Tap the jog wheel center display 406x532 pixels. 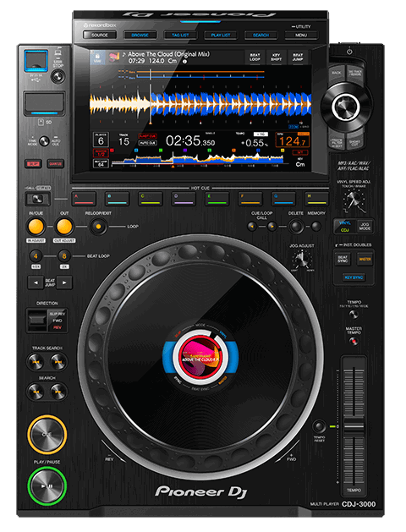pyautogui.click(x=200, y=358)
